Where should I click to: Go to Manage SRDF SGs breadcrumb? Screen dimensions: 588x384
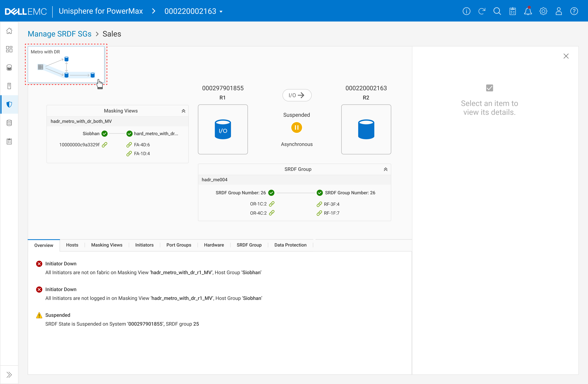[60, 34]
